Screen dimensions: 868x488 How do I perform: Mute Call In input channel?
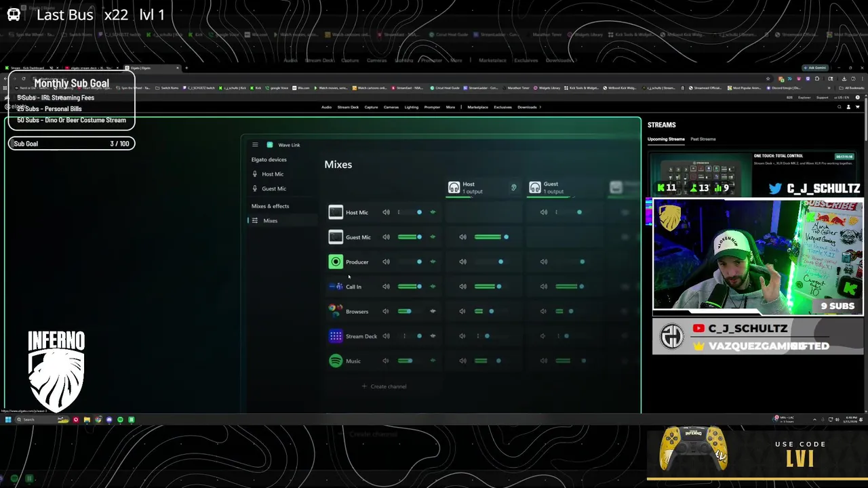[386, 287]
